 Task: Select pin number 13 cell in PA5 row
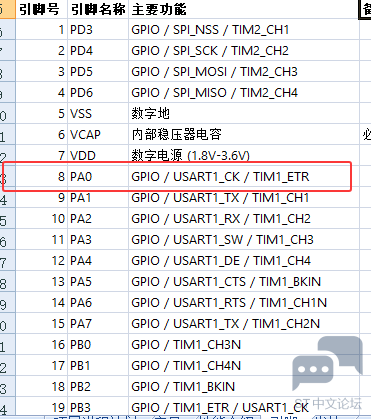[x=42, y=282]
